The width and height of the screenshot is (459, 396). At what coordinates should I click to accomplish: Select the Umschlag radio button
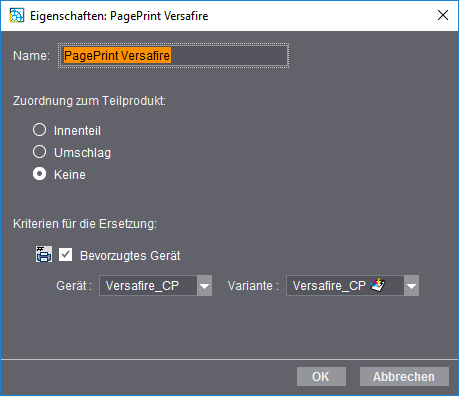pyautogui.click(x=39, y=152)
